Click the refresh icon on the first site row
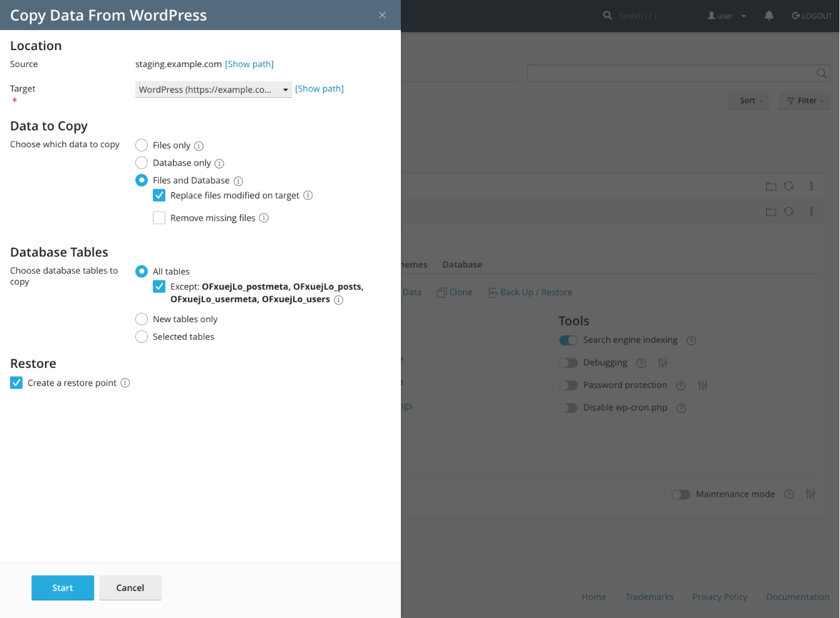840x618 pixels. pyautogui.click(x=789, y=186)
